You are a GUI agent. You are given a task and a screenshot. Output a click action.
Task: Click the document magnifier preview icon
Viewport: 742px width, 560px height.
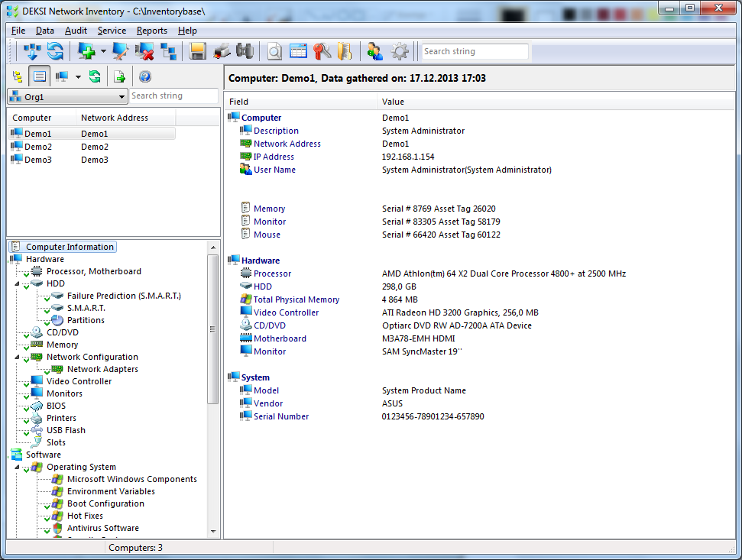tap(274, 51)
